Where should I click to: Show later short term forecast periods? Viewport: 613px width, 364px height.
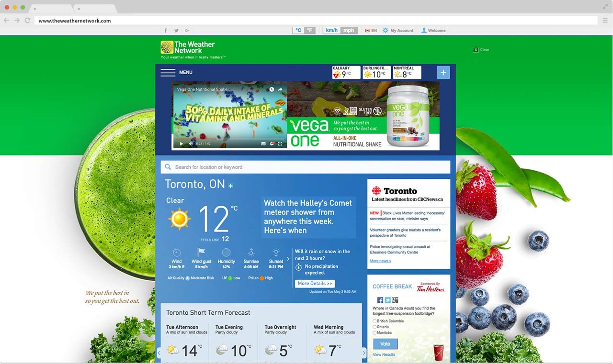[x=364, y=353]
